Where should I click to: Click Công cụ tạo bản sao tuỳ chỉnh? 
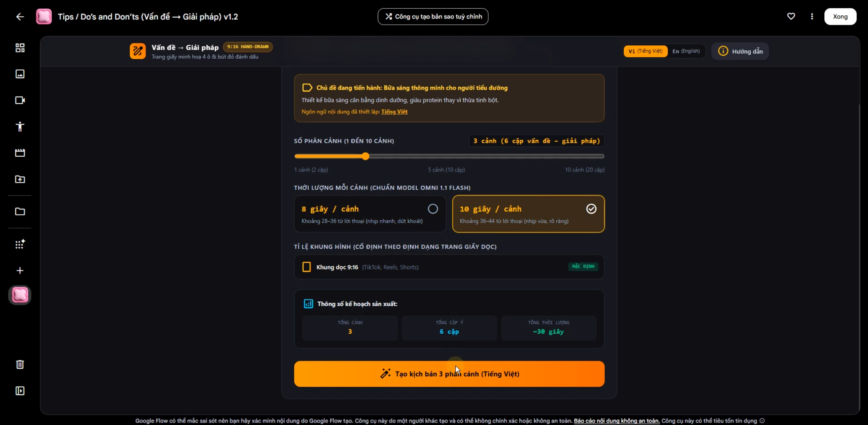coord(433,17)
